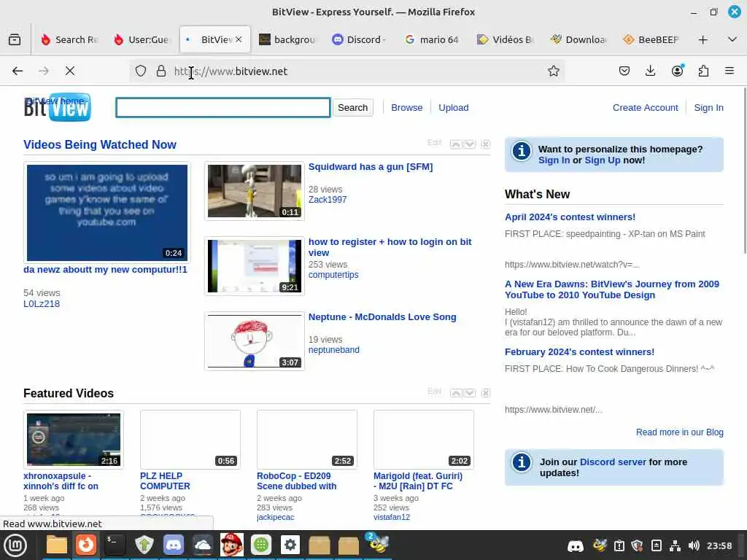Open the Pocket save icon

[x=624, y=71]
